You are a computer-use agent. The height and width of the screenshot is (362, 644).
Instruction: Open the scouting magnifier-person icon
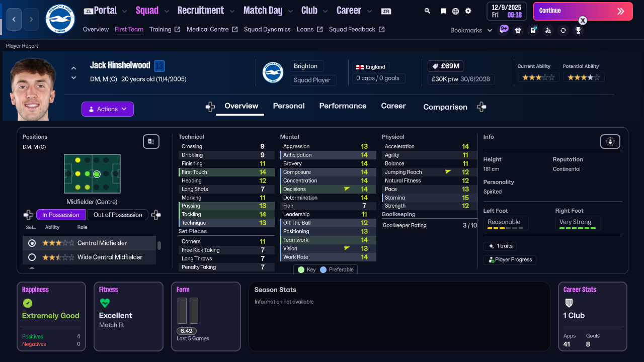548,30
